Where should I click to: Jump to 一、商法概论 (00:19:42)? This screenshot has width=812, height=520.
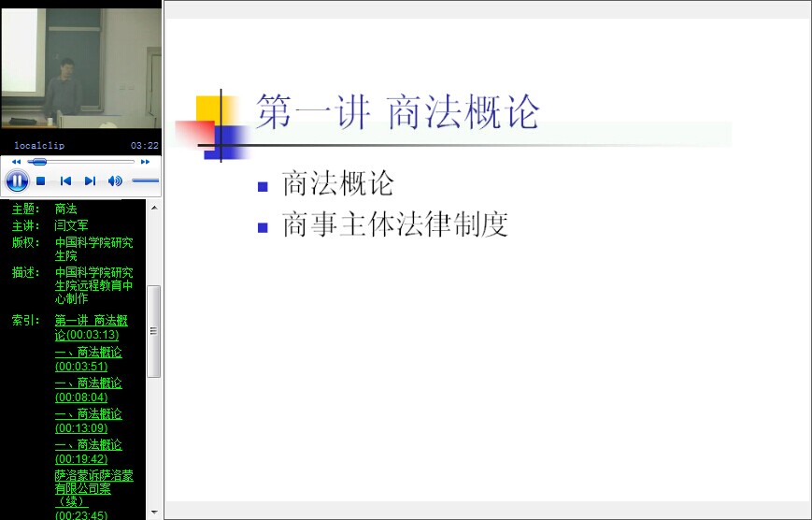tap(89, 452)
